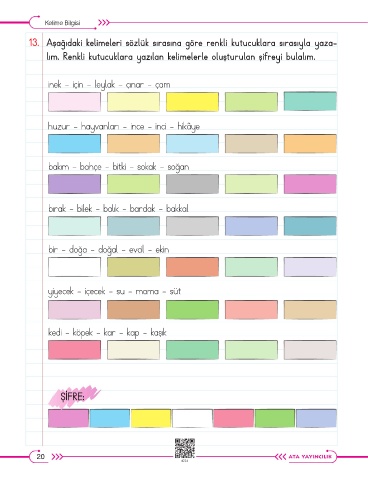
Task: Click the gray box under bakım row
Action: [x=192, y=184]
